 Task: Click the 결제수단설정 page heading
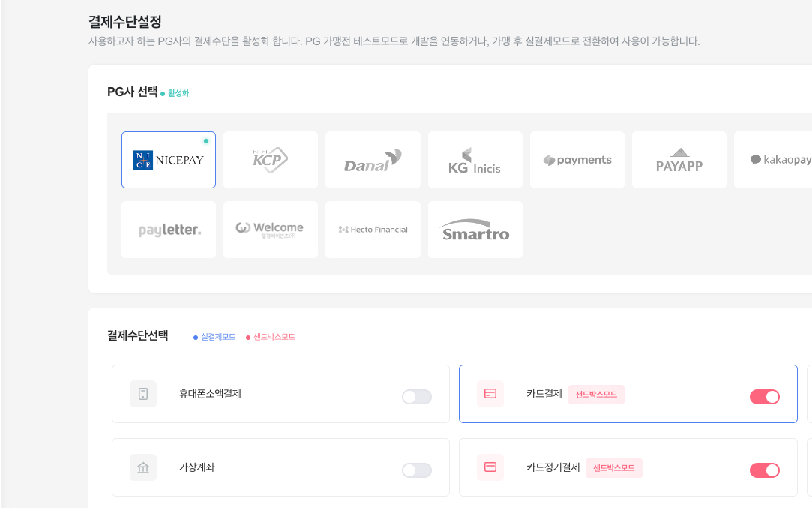[x=124, y=22]
